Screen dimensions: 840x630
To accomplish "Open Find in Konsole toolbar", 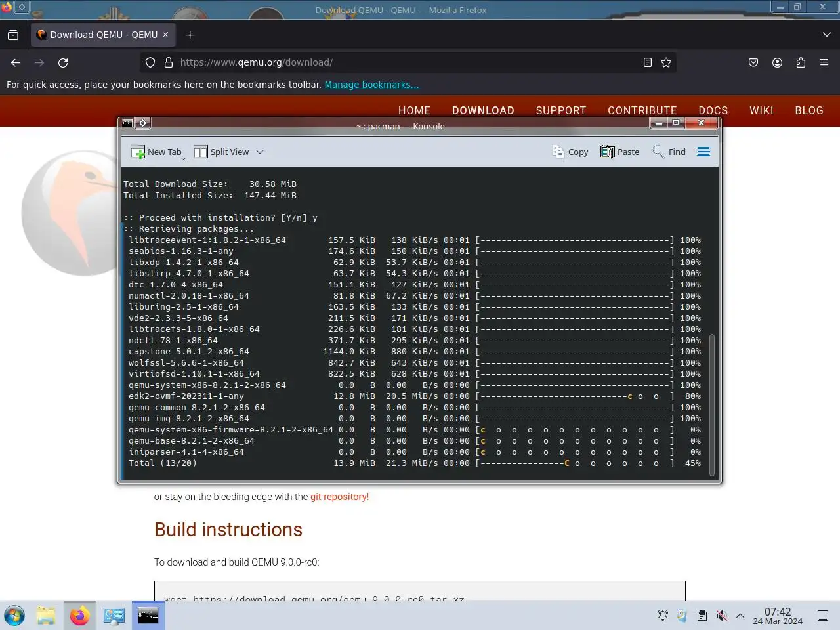I will [669, 152].
